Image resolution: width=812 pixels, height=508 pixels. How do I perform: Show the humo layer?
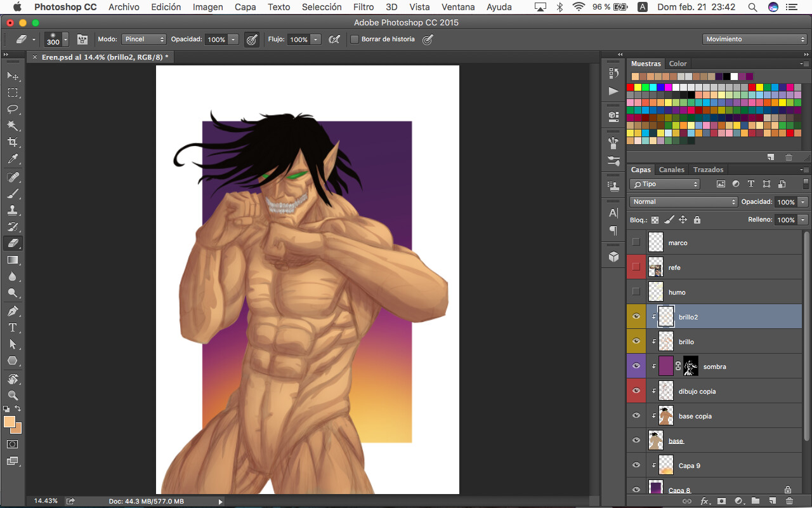coord(636,292)
